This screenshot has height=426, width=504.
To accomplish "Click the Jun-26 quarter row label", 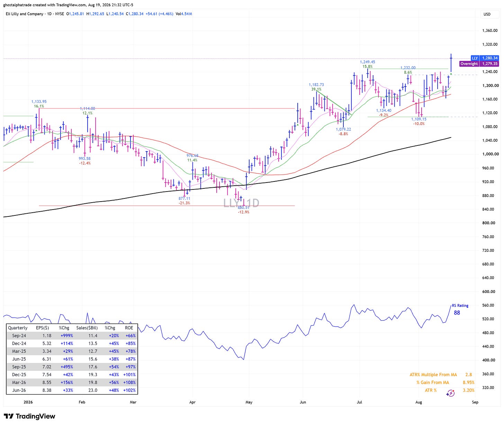I will 19,390.
